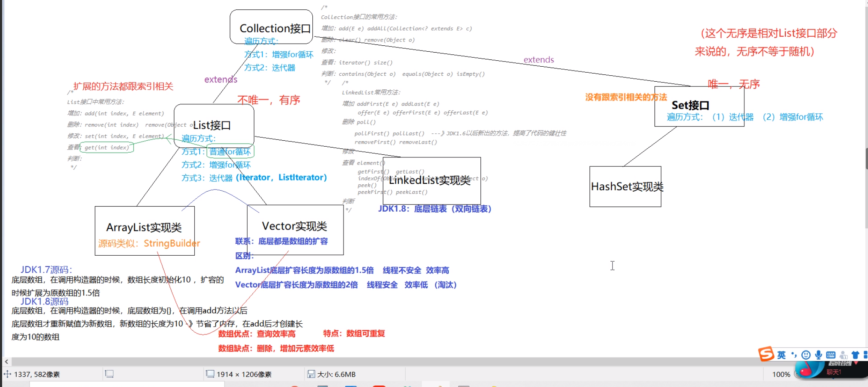Click the circled get(int index) text
Image resolution: width=868 pixels, height=387 pixels.
(107, 148)
